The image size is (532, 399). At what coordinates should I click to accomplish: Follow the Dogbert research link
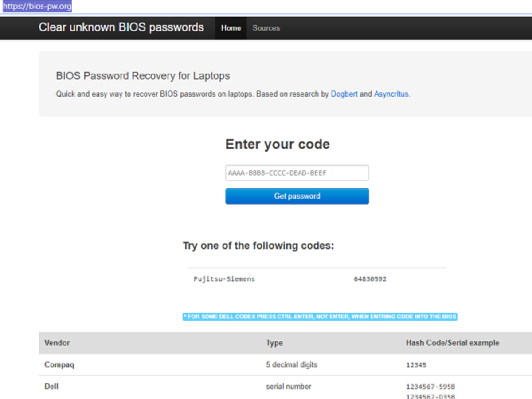(344, 94)
